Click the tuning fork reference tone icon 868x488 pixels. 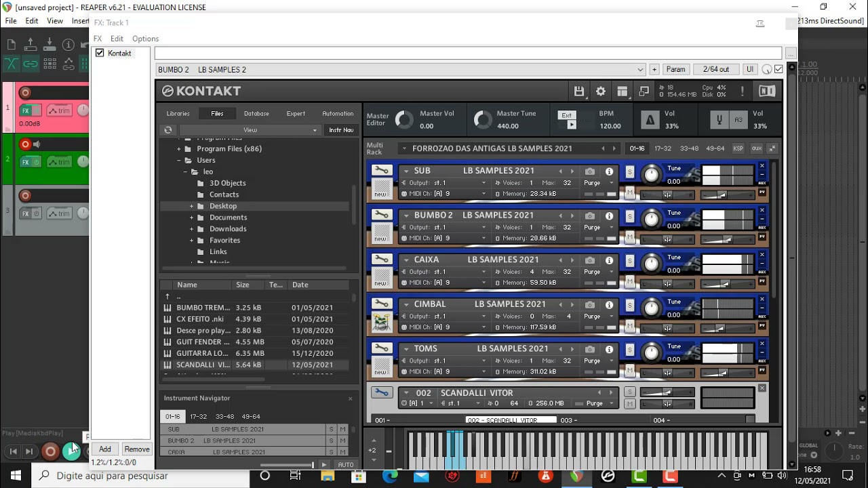pyautogui.click(x=719, y=120)
